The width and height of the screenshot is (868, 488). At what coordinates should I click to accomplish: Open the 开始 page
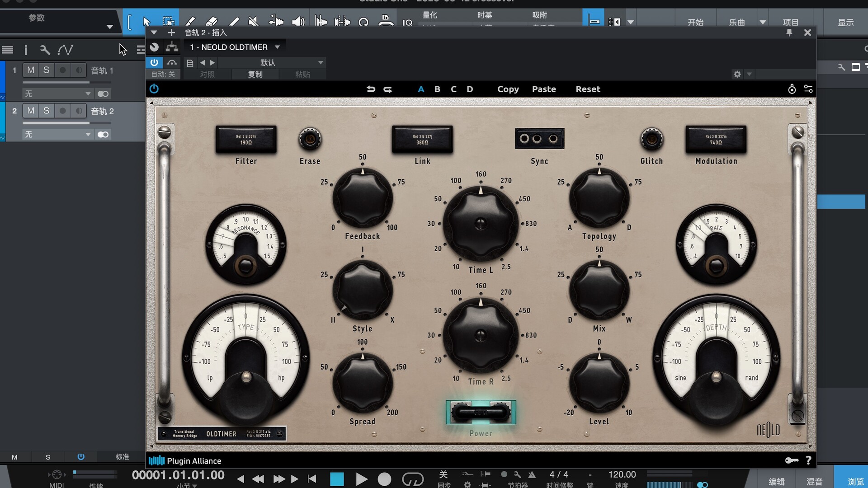695,22
